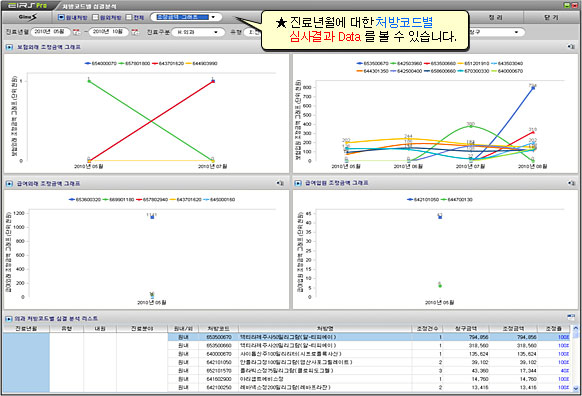The height and width of the screenshot is (396, 582).
Task: Click expand icon of bottom-left chart panel
Action: (280, 183)
